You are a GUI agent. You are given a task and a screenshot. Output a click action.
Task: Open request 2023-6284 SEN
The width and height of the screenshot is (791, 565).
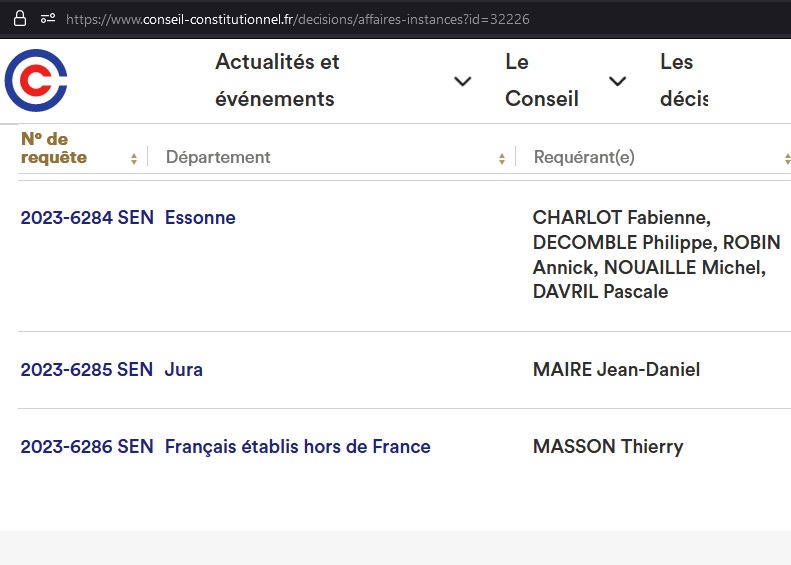coord(87,217)
